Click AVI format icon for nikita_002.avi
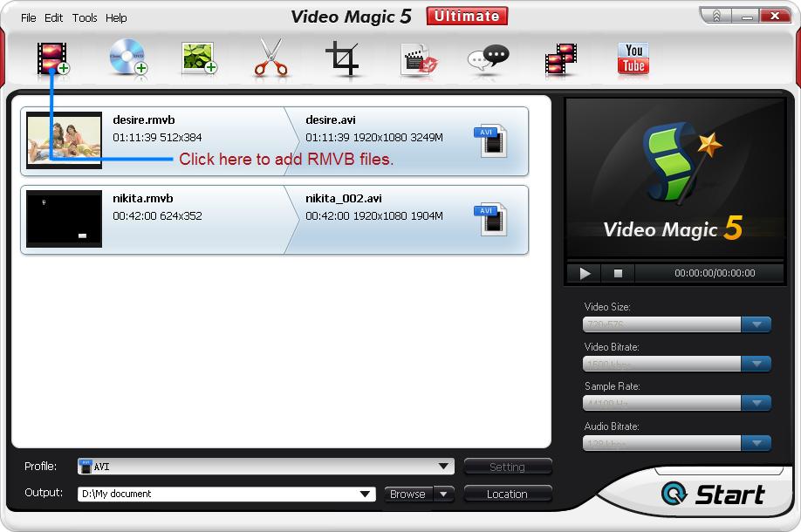 coord(490,219)
